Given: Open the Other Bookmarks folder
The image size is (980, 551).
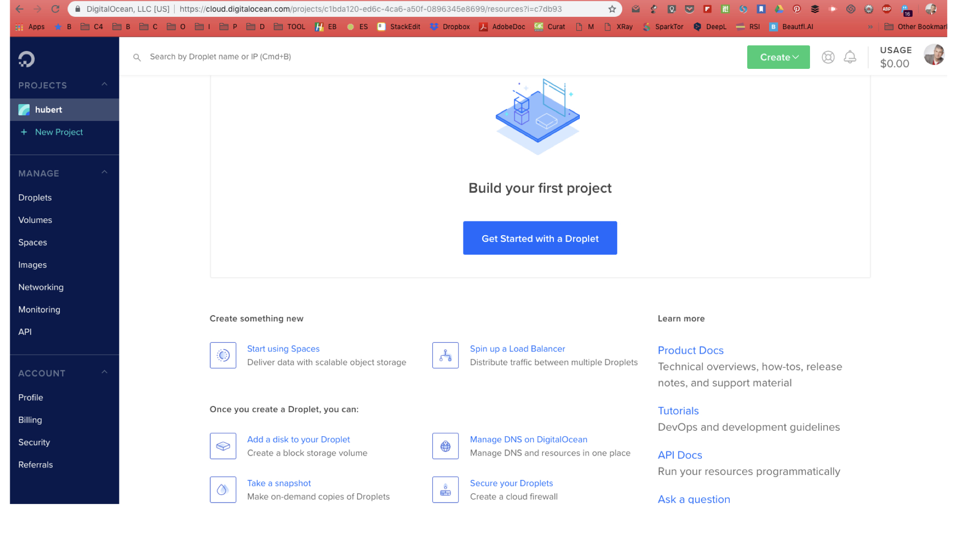Looking at the screenshot, I should (916, 27).
